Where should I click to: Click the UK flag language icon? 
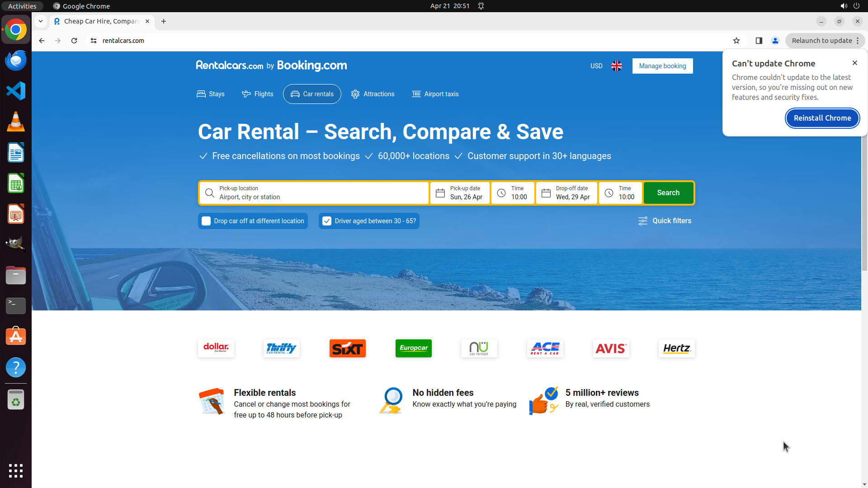click(616, 66)
